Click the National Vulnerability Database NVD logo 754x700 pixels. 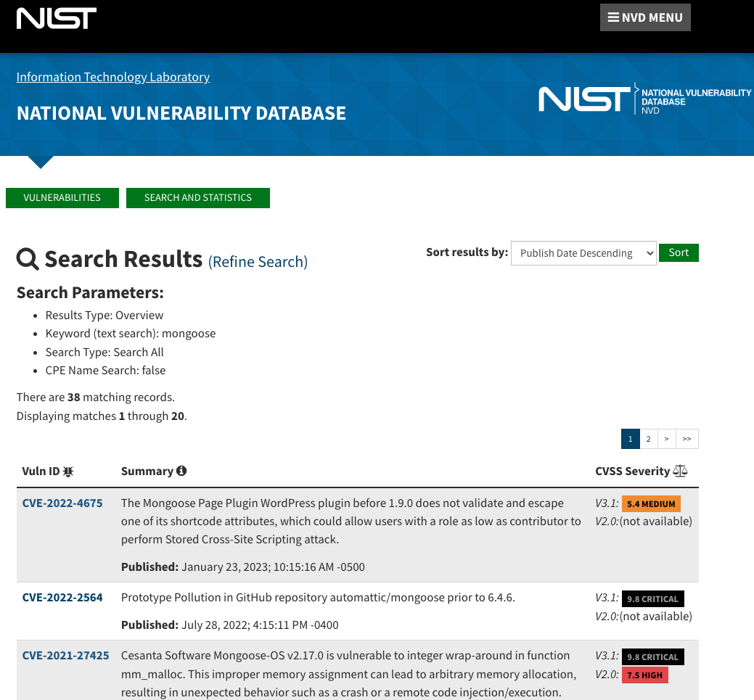[x=644, y=99]
